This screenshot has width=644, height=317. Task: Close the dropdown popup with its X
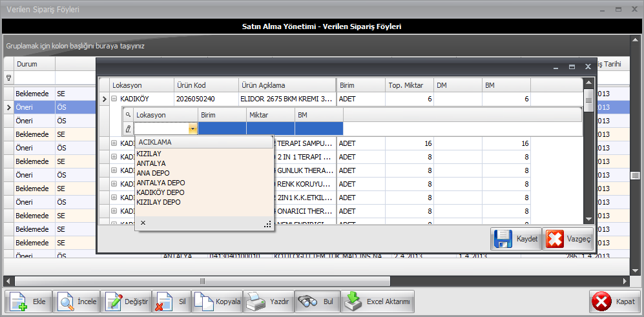pyautogui.click(x=143, y=223)
